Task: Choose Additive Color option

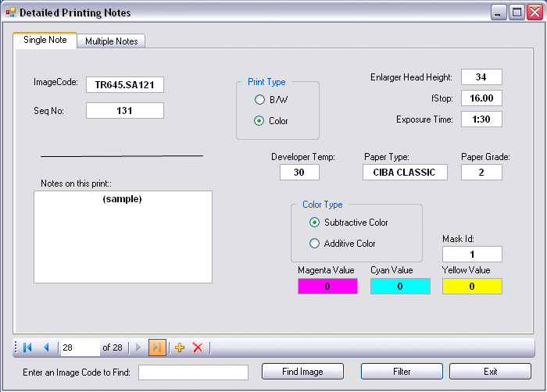Action: tap(315, 244)
